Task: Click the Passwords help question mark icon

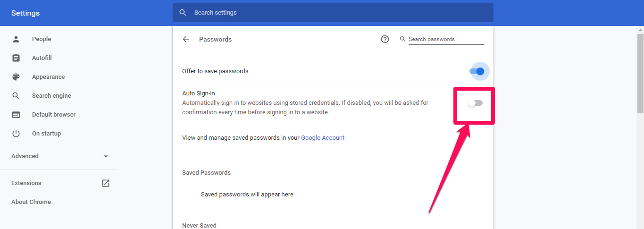Action: point(385,39)
